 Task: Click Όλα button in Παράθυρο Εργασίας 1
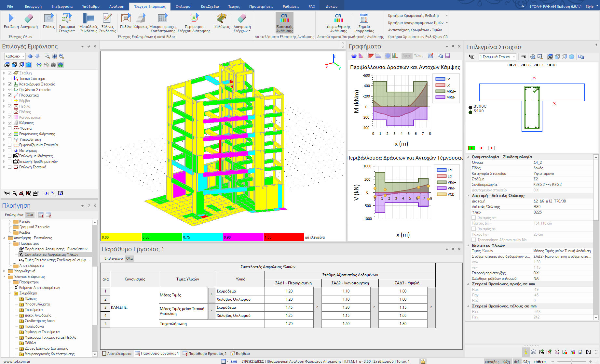click(x=130, y=258)
